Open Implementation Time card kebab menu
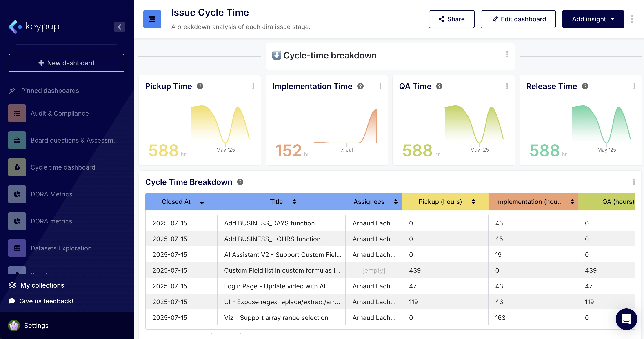The image size is (644, 339). [x=380, y=86]
